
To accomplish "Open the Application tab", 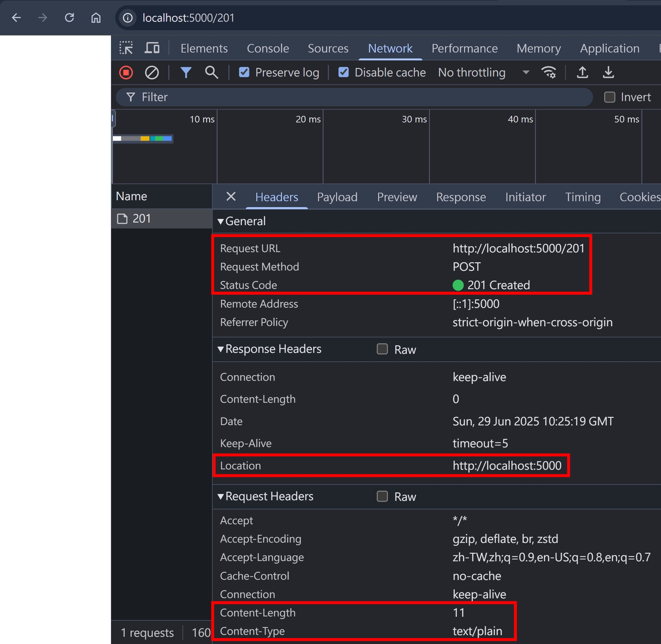I will point(609,48).
